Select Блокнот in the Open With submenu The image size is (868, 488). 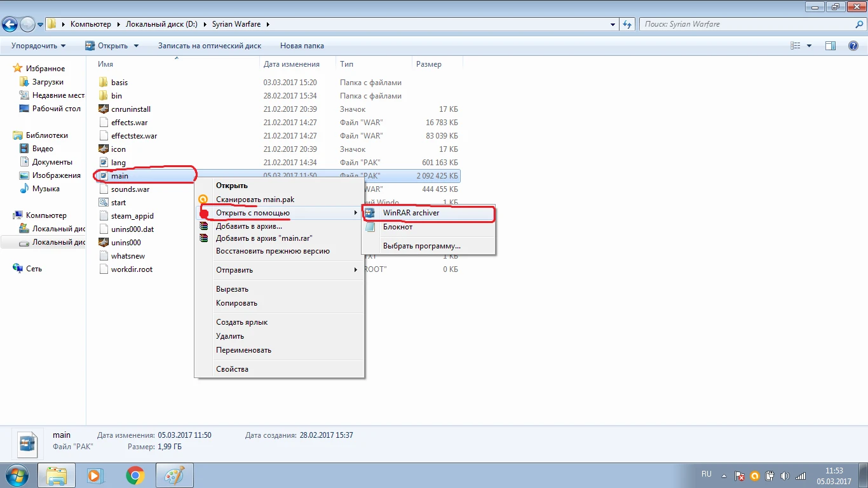coord(428,227)
